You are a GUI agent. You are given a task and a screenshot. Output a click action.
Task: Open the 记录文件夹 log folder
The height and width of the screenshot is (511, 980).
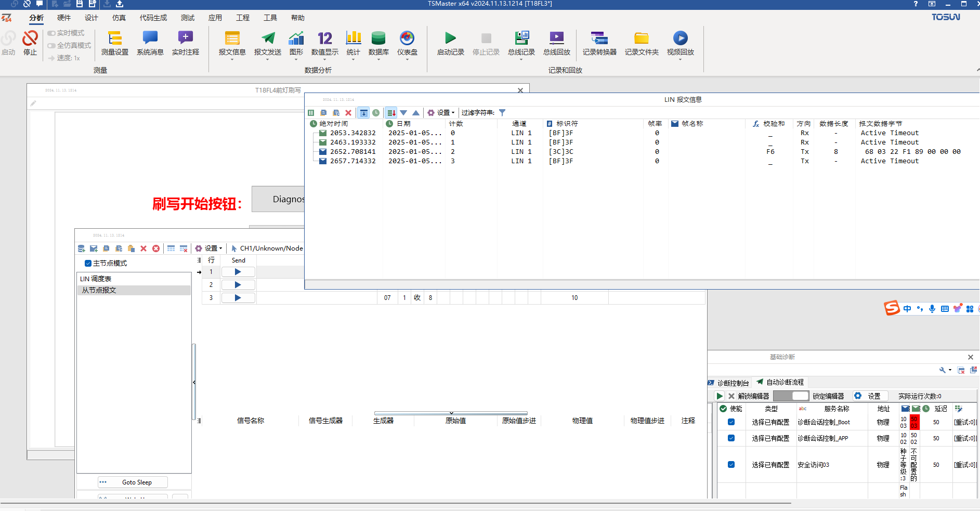point(641,43)
